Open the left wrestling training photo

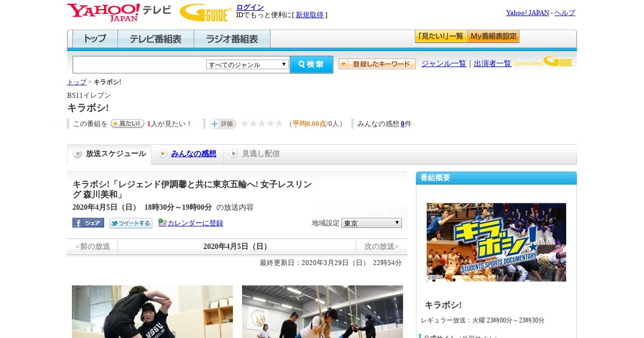coord(152,312)
